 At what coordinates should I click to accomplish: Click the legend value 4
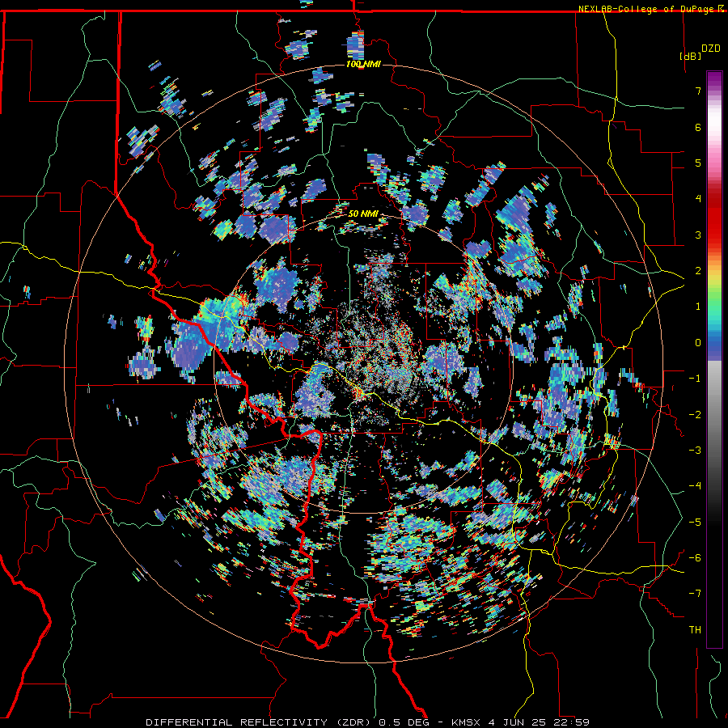coord(698,199)
